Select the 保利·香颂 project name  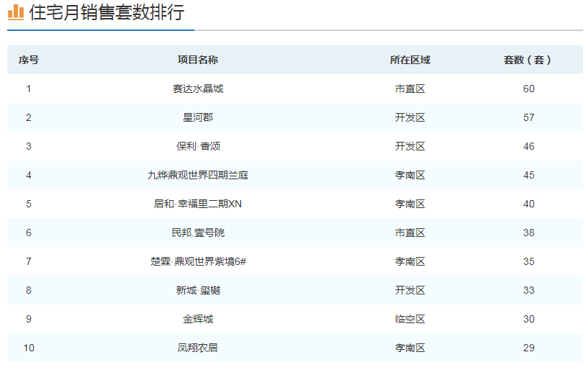coord(198,146)
